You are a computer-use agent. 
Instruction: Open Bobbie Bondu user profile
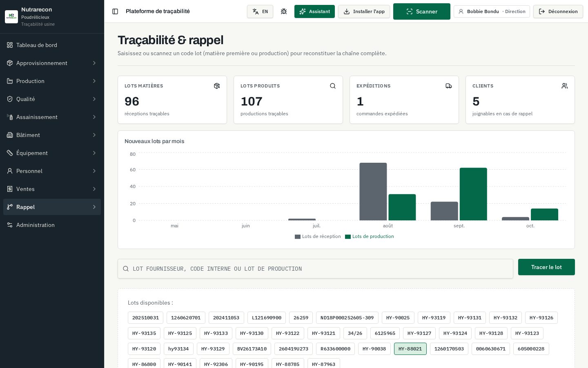[x=492, y=11]
